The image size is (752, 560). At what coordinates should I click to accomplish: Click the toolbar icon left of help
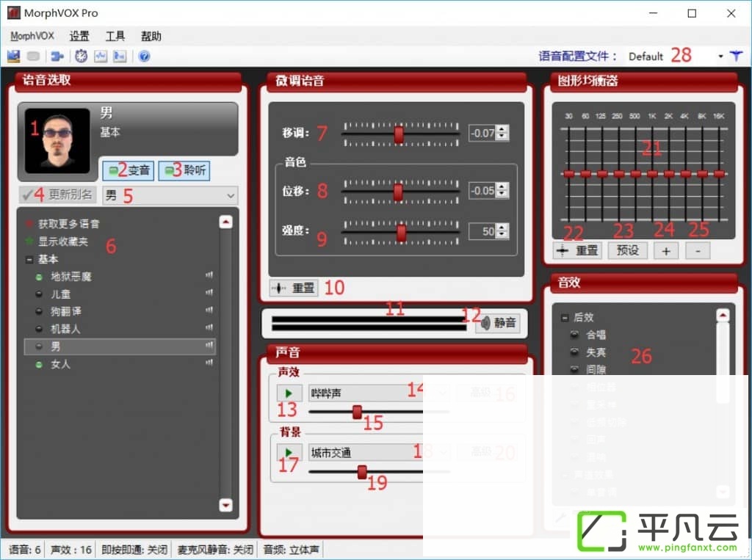pyautogui.click(x=120, y=57)
